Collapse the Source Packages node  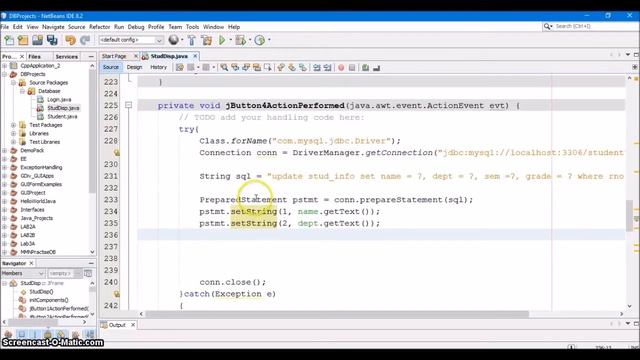(13, 82)
